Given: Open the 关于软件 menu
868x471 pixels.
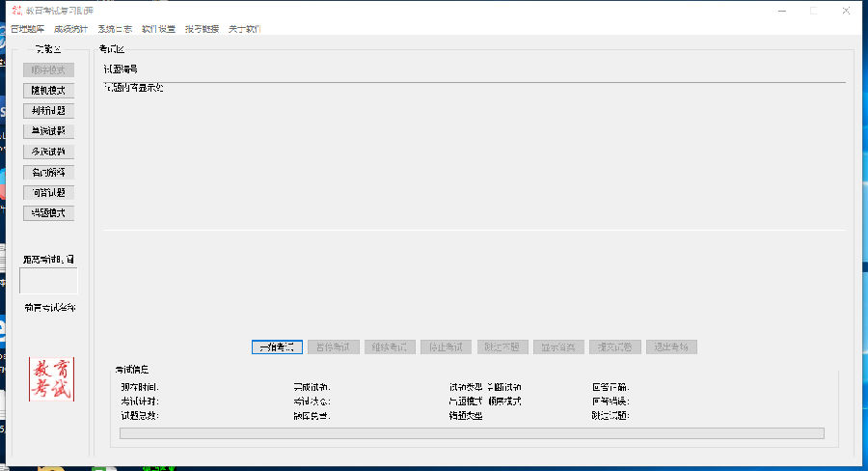Looking at the screenshot, I should 245,29.
